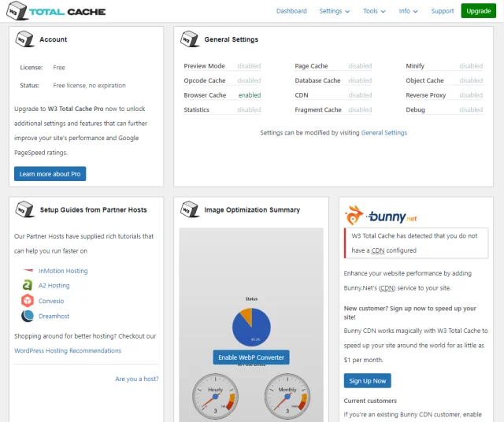
Task: Click the Account panel cube icon
Action: 24,39
